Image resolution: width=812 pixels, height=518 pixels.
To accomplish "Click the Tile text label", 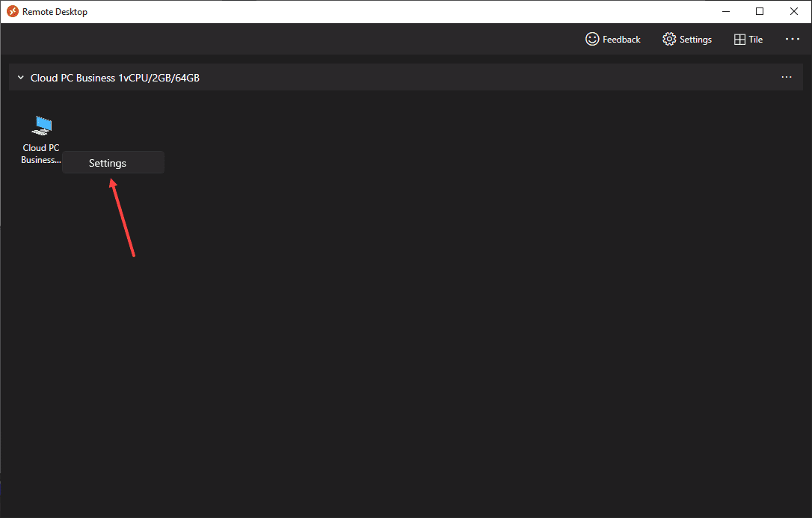I will click(755, 39).
